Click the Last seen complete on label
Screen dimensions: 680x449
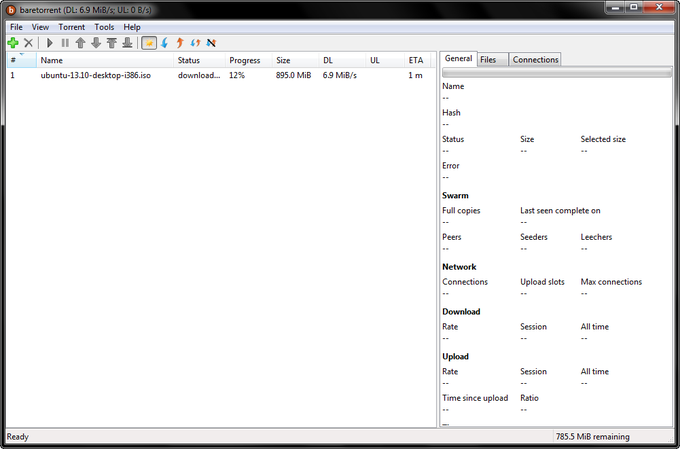tap(560, 210)
